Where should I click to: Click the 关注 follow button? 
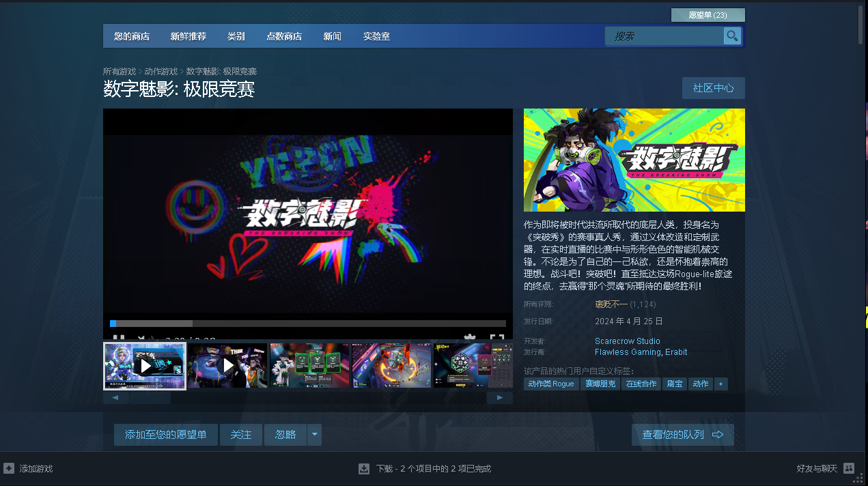coord(241,435)
